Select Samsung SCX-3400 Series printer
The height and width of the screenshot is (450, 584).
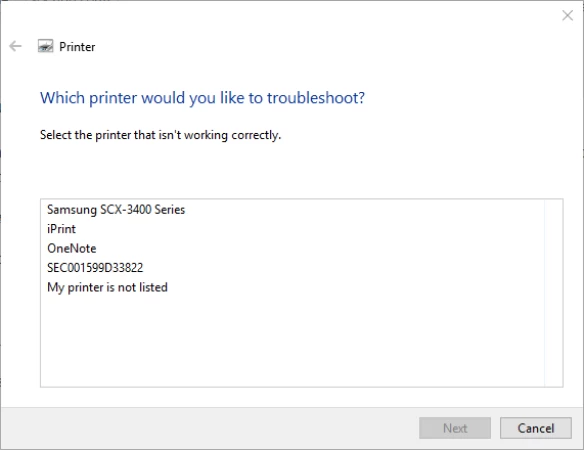[116, 210]
